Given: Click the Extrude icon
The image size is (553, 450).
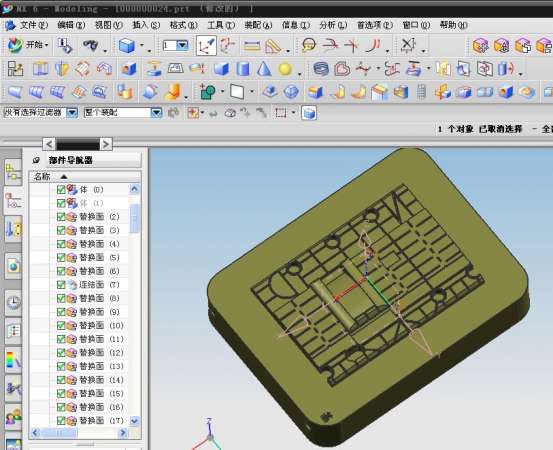Looking at the screenshot, I should click(x=41, y=68).
